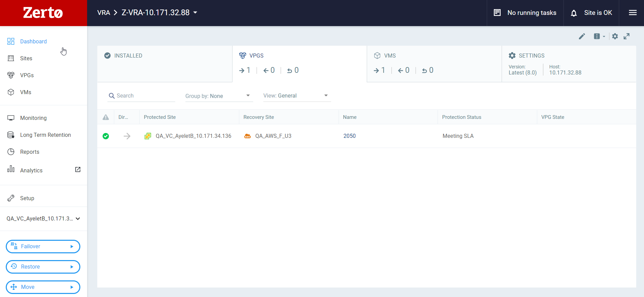Click the edit pencil icon
The height and width of the screenshot is (297, 644).
click(x=582, y=36)
